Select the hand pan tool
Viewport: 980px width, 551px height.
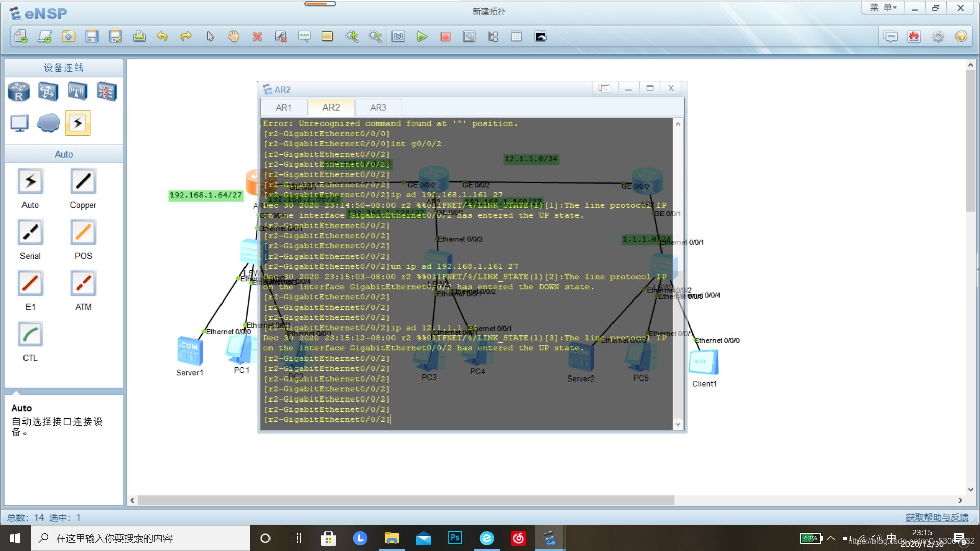234,36
